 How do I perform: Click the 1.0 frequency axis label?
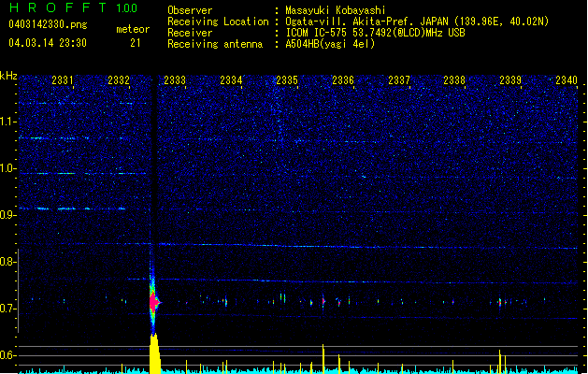point(8,168)
